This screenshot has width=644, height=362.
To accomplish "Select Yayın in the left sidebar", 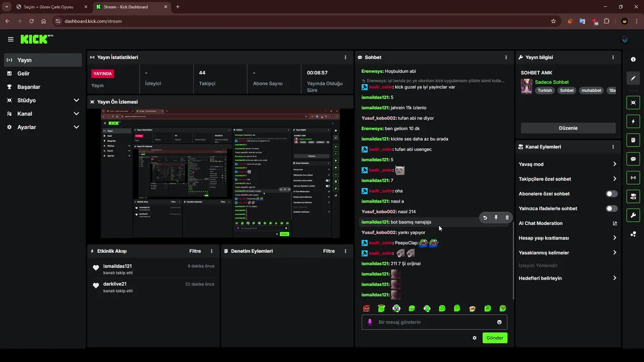I will (43, 60).
